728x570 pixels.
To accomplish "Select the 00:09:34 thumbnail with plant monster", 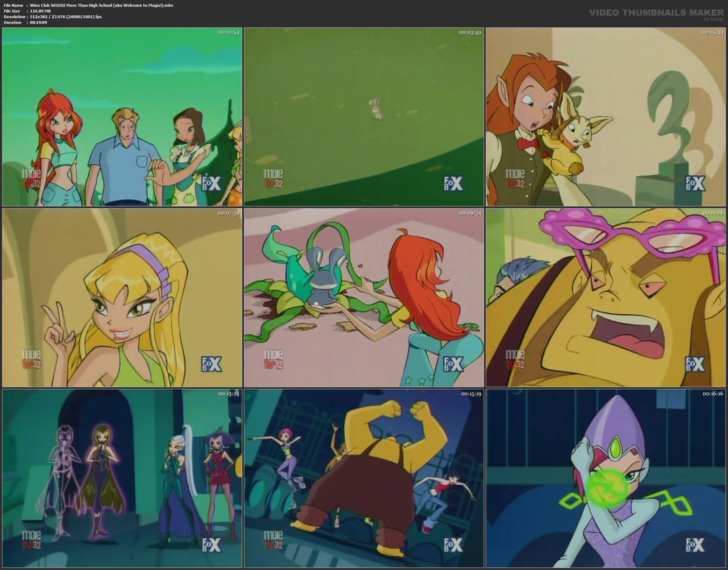I will (x=364, y=298).
